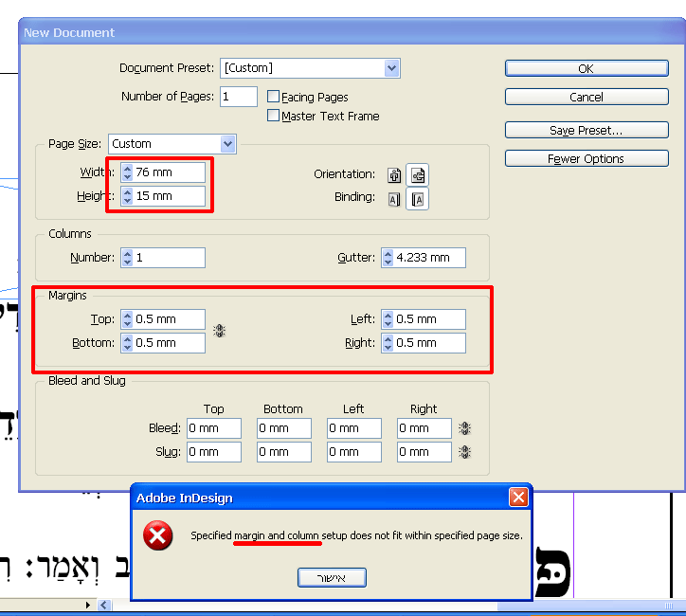
Task: Click the Top margin stepper
Action: tap(127, 319)
